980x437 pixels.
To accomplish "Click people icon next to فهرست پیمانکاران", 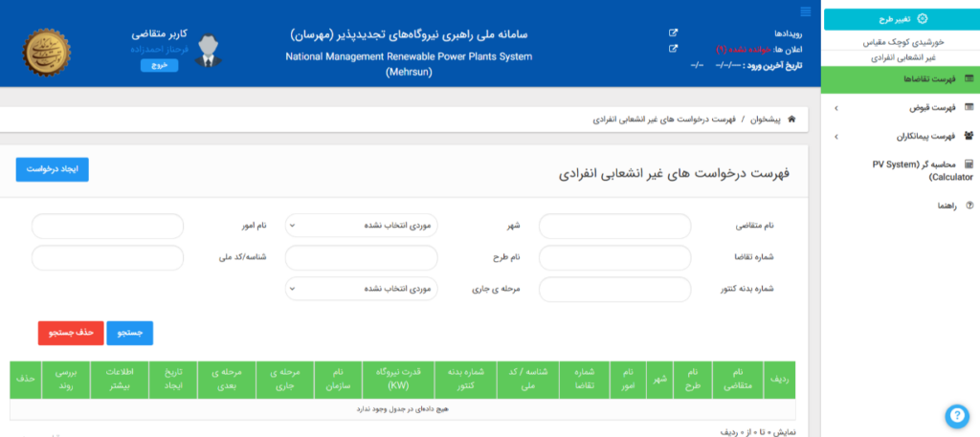I will tap(969, 136).
